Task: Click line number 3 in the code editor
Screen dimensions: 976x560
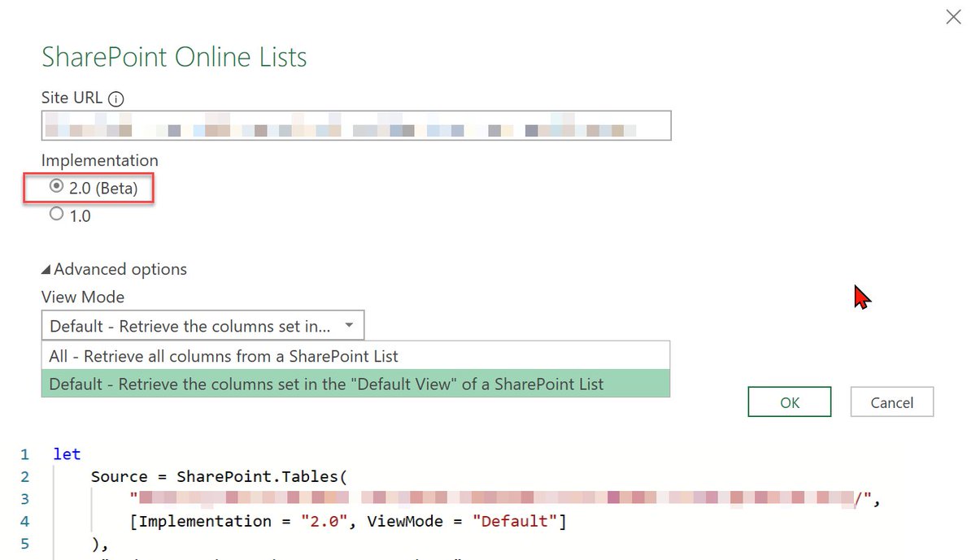Action: pos(24,498)
